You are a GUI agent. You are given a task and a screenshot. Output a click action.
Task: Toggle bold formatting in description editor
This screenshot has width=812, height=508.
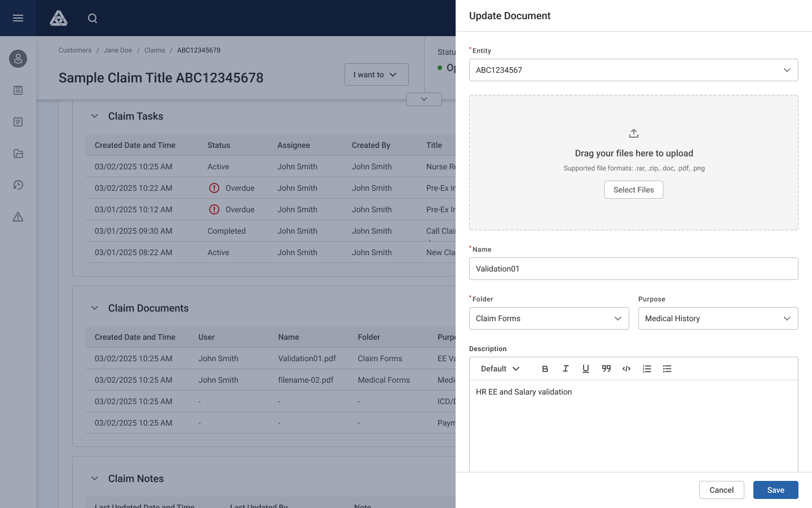tap(545, 369)
